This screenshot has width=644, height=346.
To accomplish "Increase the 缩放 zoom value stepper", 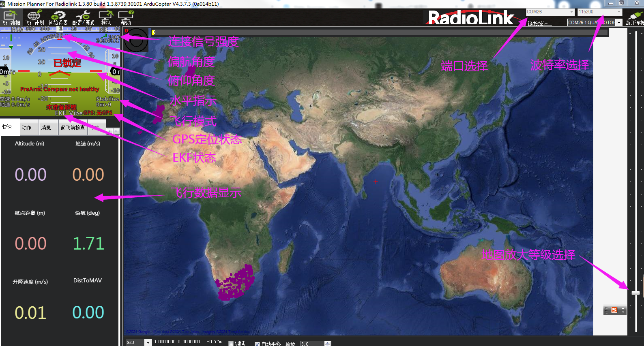I will 328,342.
